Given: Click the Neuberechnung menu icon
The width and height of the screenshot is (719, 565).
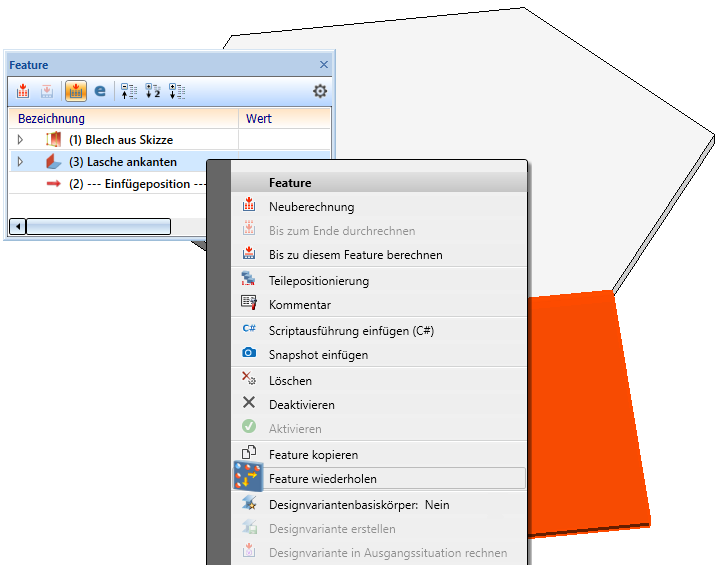Looking at the screenshot, I should 249,204.
